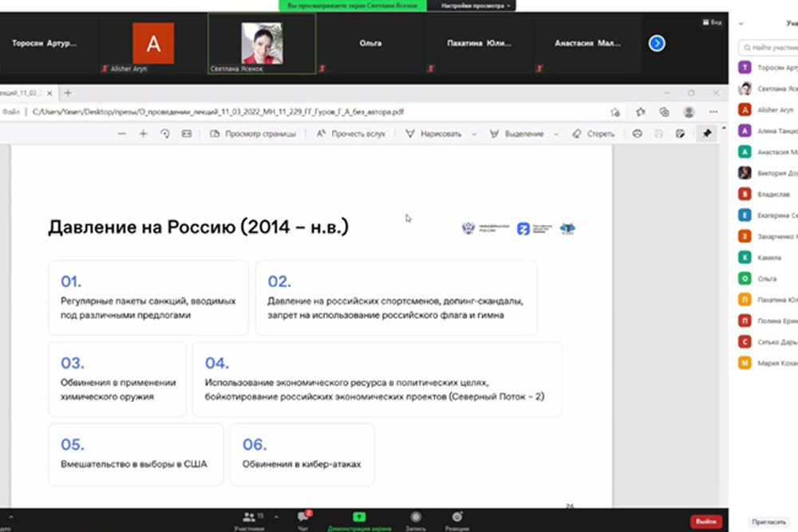Open a new browser tab
The height and width of the screenshot is (532, 798).
[68, 93]
